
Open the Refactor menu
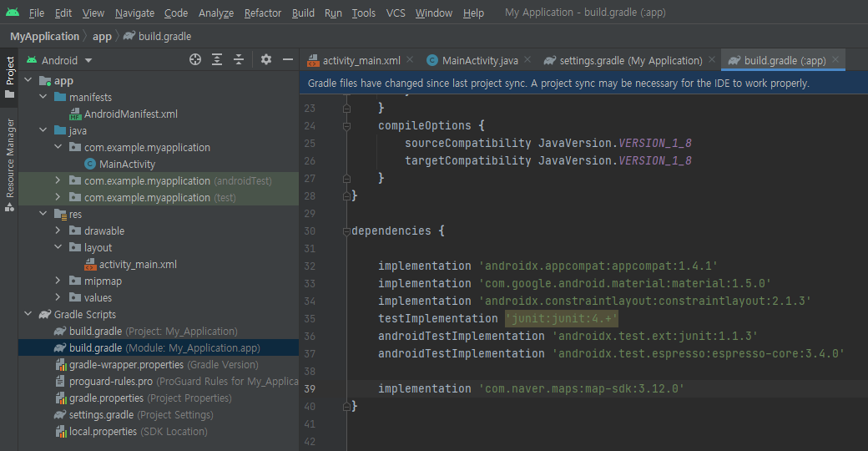pyautogui.click(x=263, y=13)
